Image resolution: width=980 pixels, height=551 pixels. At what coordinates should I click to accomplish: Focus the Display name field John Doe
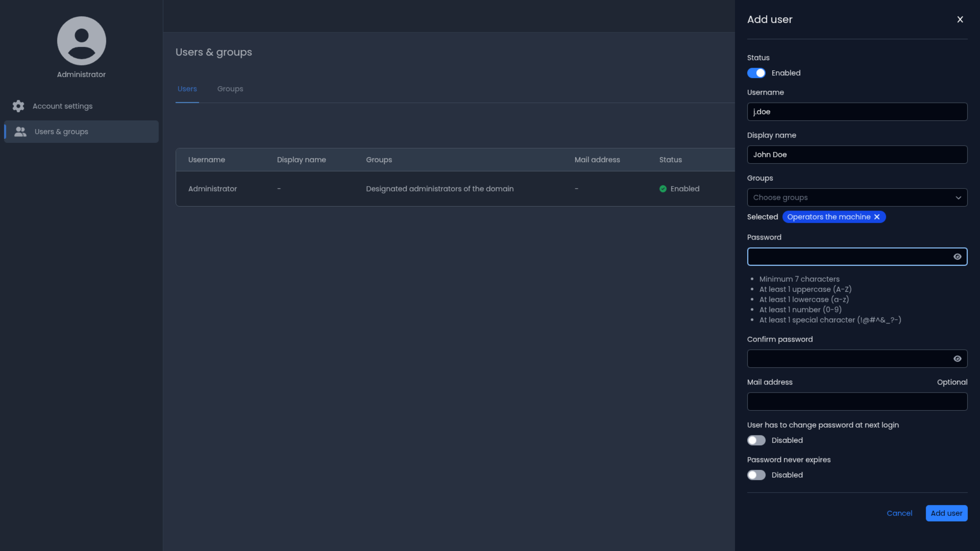click(857, 155)
